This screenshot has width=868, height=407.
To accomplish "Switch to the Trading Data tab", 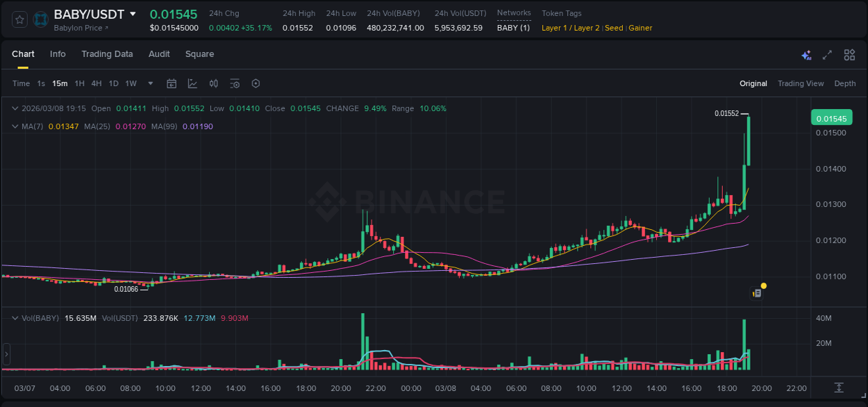I will [x=107, y=54].
